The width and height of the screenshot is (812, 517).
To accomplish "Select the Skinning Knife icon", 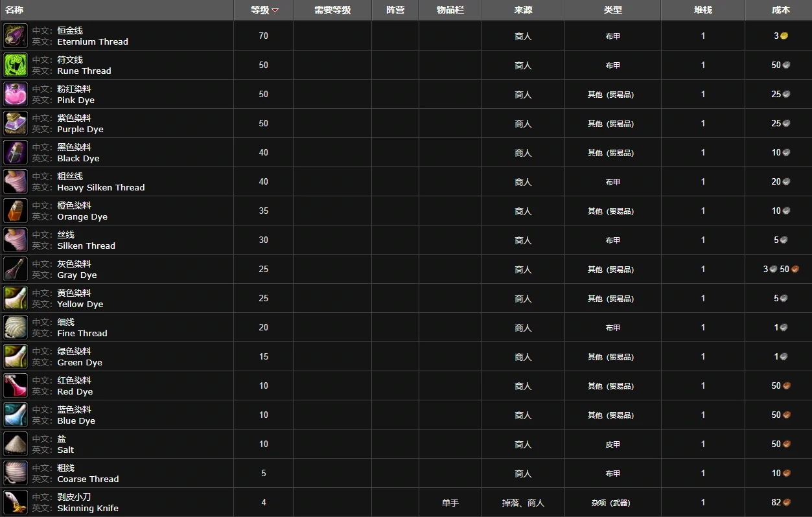I will (x=16, y=502).
